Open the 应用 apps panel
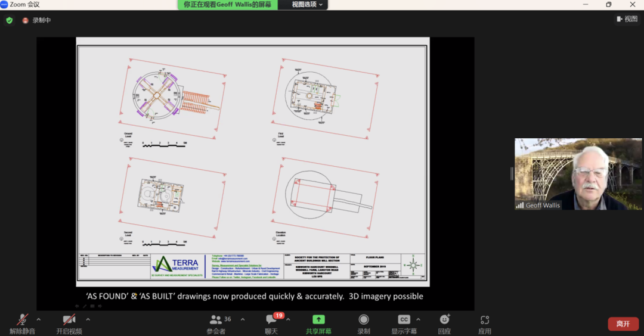This screenshot has width=644, height=336. tap(485, 323)
